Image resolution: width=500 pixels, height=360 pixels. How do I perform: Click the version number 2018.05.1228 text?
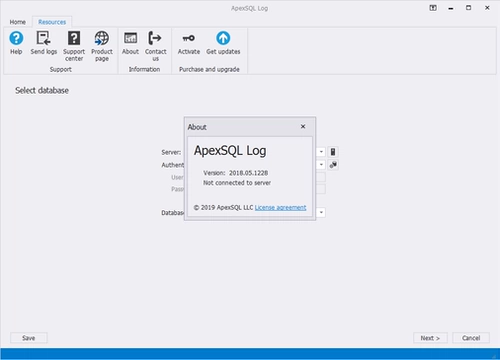(x=248, y=173)
